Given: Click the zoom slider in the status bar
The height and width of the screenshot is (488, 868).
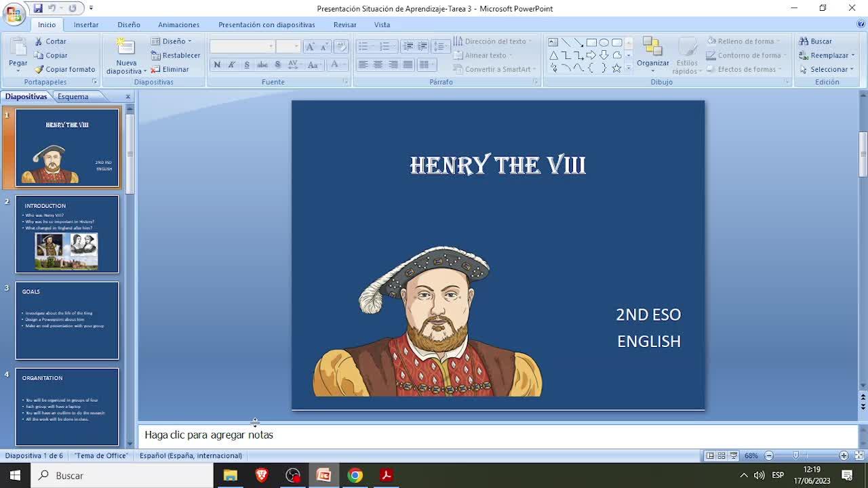Looking at the screenshot, I should pyautogui.click(x=796, y=455).
